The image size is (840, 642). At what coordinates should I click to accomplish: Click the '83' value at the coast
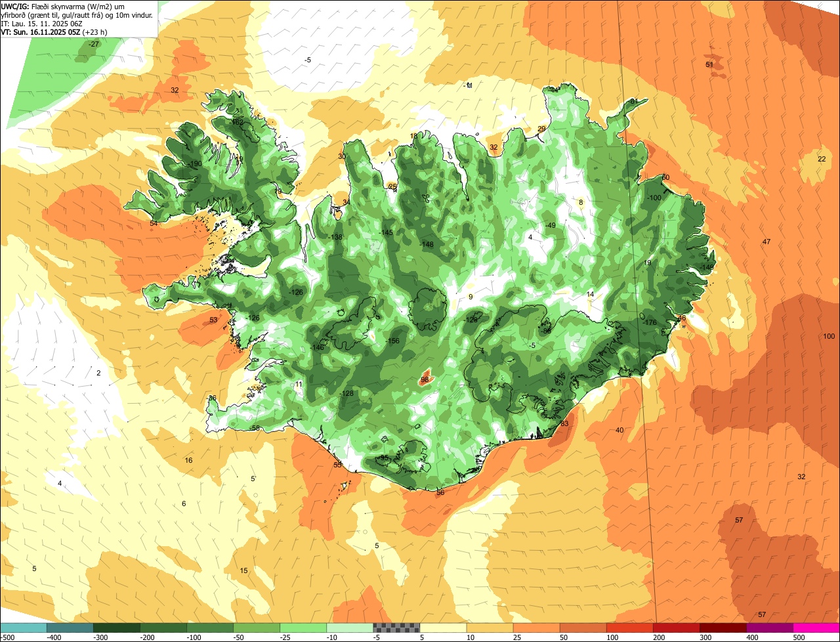click(x=565, y=423)
